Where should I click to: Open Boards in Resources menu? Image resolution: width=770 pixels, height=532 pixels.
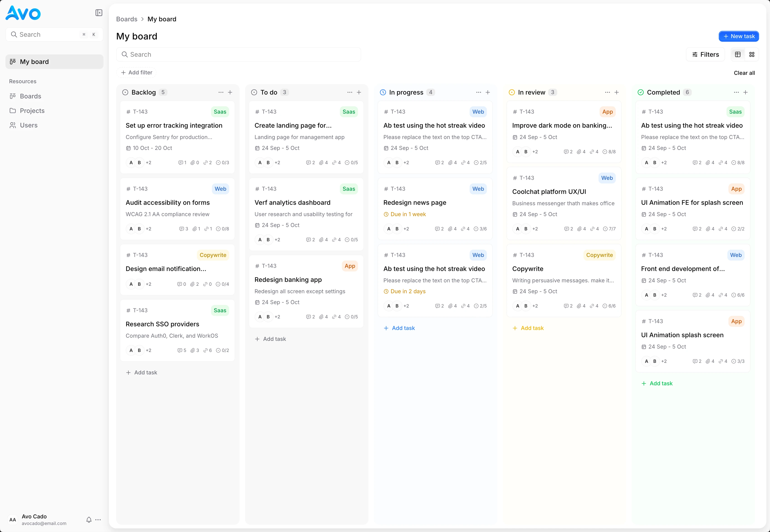click(x=54, y=96)
